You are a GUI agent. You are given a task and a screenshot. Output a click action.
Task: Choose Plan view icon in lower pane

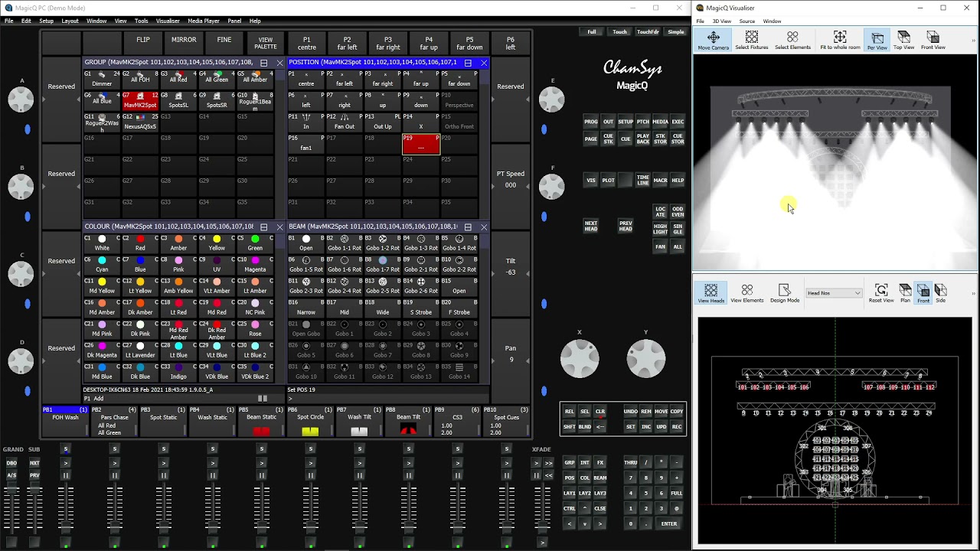coord(905,293)
